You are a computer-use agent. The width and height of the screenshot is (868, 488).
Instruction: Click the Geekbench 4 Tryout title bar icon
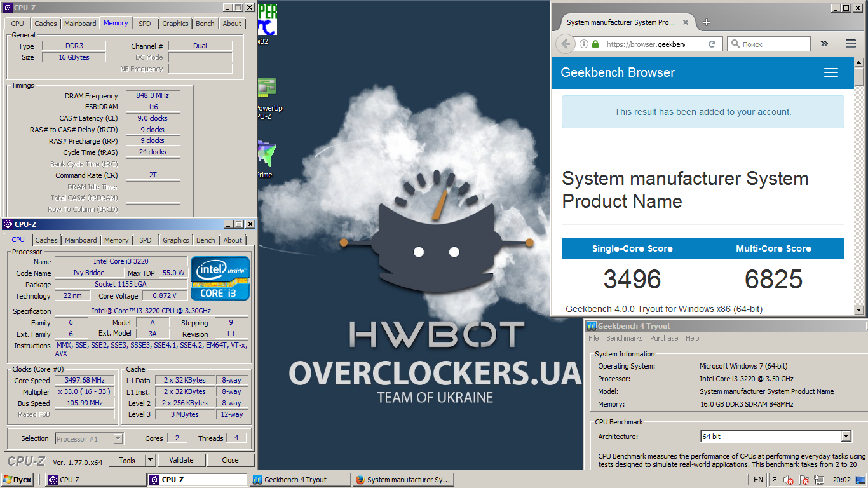click(x=591, y=326)
